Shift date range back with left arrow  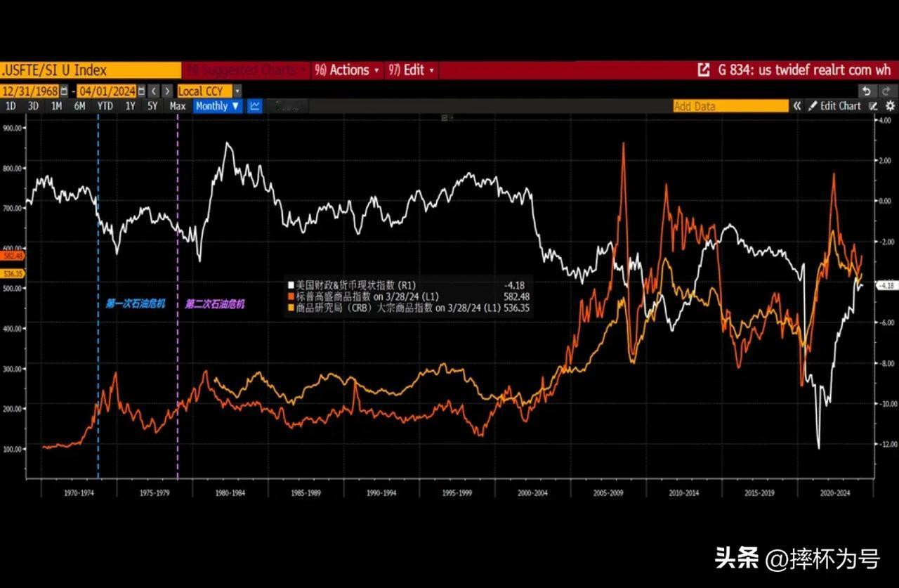click(155, 91)
